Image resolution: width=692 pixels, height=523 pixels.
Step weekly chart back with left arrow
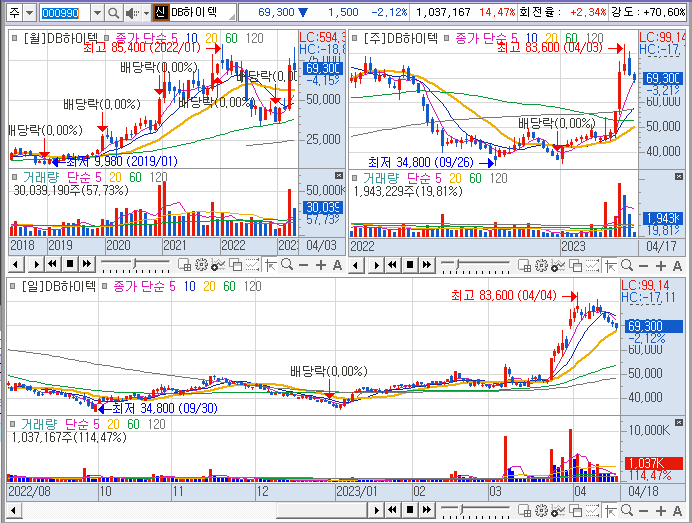356,265
